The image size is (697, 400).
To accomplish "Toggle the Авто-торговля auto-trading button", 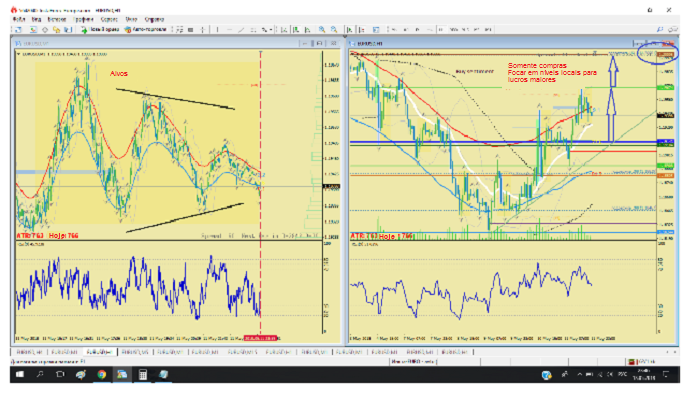I will (147, 30).
